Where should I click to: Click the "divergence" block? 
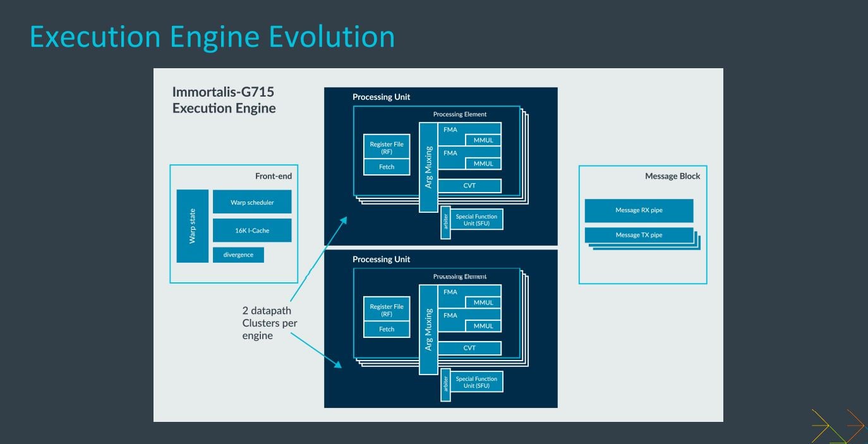(x=238, y=255)
